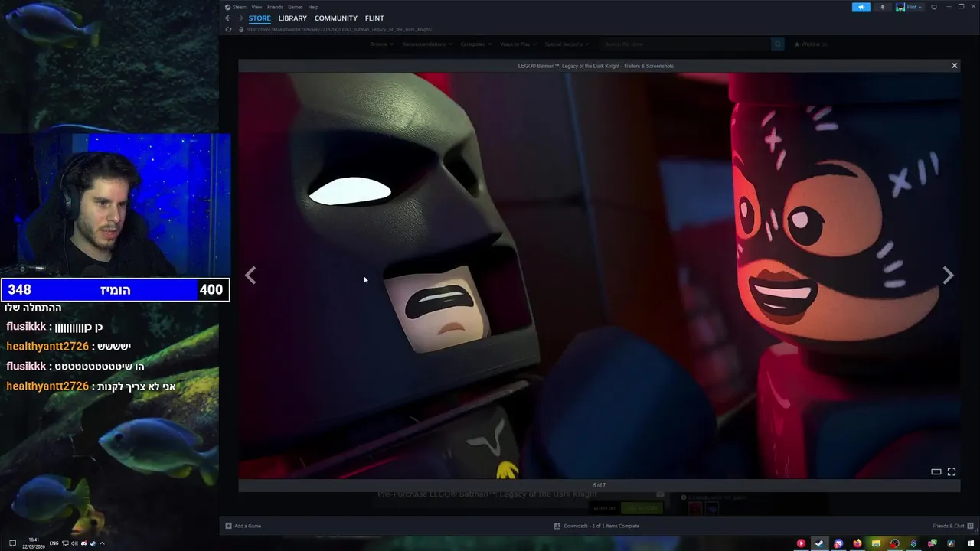980x551 pixels.
Task: Open the FLINT profile tab
Action: click(x=374, y=18)
